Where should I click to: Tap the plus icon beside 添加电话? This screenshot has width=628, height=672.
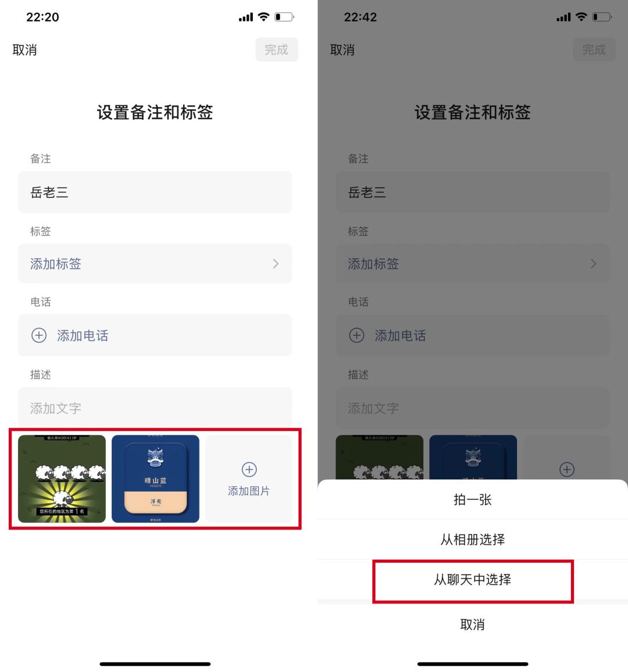click(x=39, y=335)
